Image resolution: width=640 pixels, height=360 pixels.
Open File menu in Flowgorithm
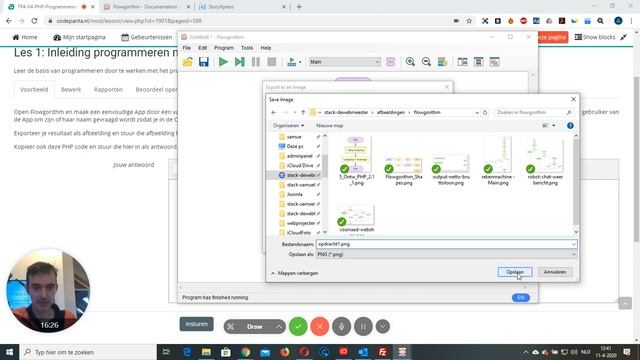click(x=187, y=48)
